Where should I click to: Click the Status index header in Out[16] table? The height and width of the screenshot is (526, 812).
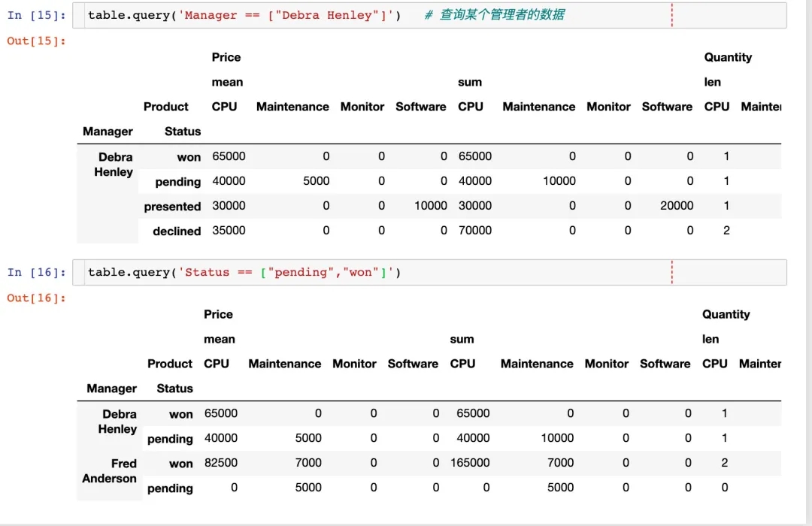(174, 388)
